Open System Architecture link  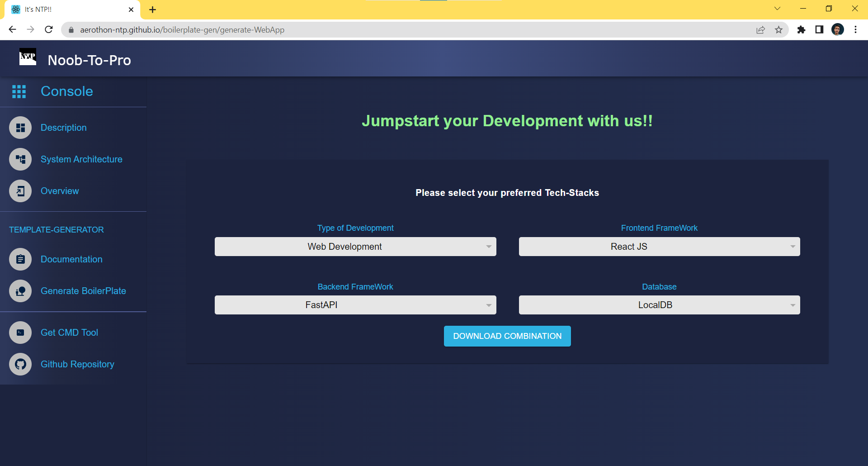81,159
